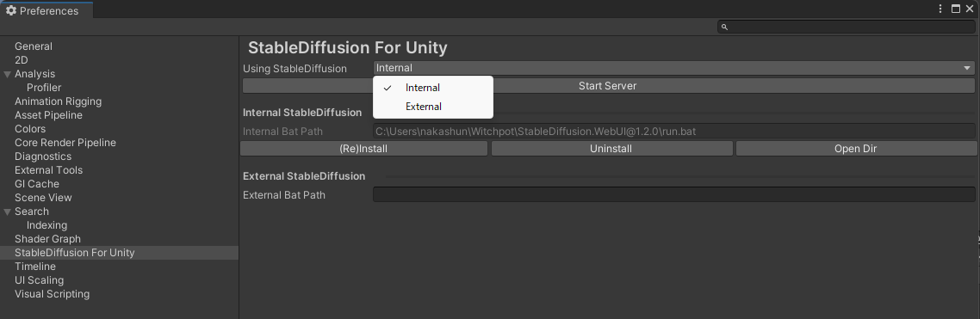Click the Preferences gear tab icon
The image size is (980, 319).
pos(10,10)
